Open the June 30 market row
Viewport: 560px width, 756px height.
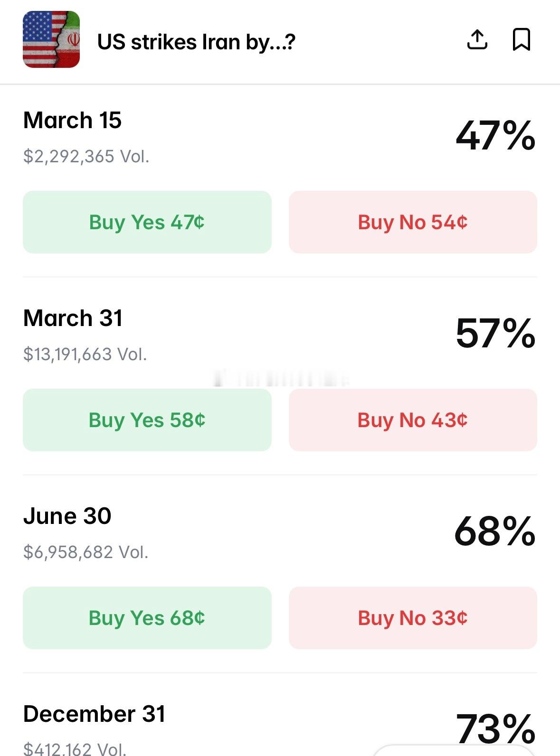pyautogui.click(x=67, y=516)
